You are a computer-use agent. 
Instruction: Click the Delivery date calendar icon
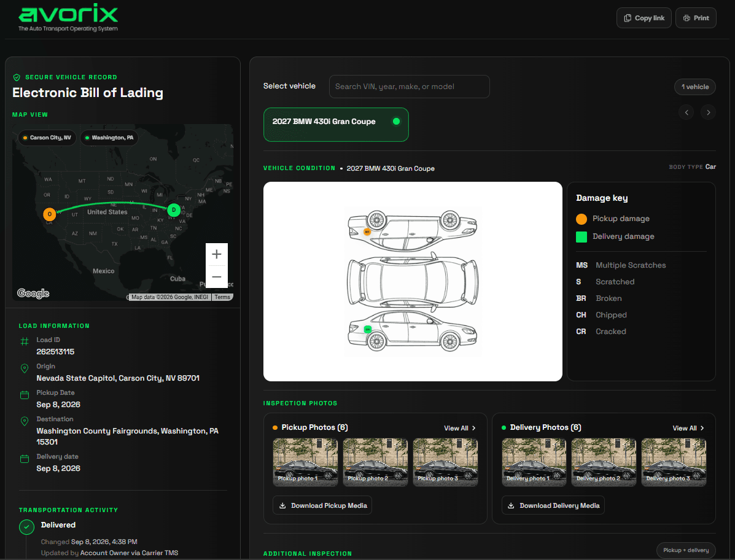coord(25,459)
